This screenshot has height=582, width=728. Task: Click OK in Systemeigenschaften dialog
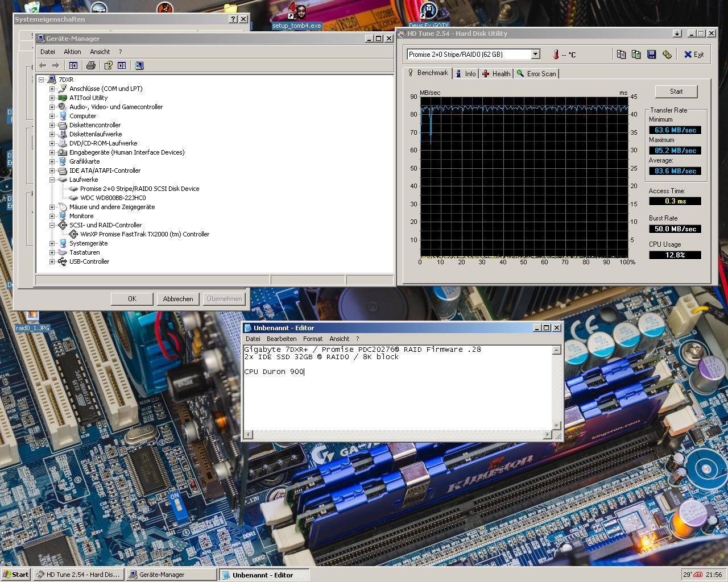132,299
